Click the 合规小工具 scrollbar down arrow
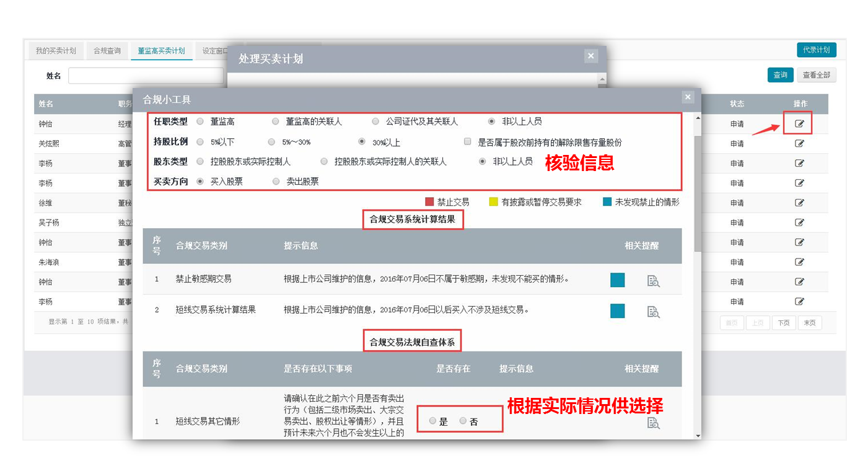The height and width of the screenshot is (476, 868). pyautogui.click(x=698, y=436)
